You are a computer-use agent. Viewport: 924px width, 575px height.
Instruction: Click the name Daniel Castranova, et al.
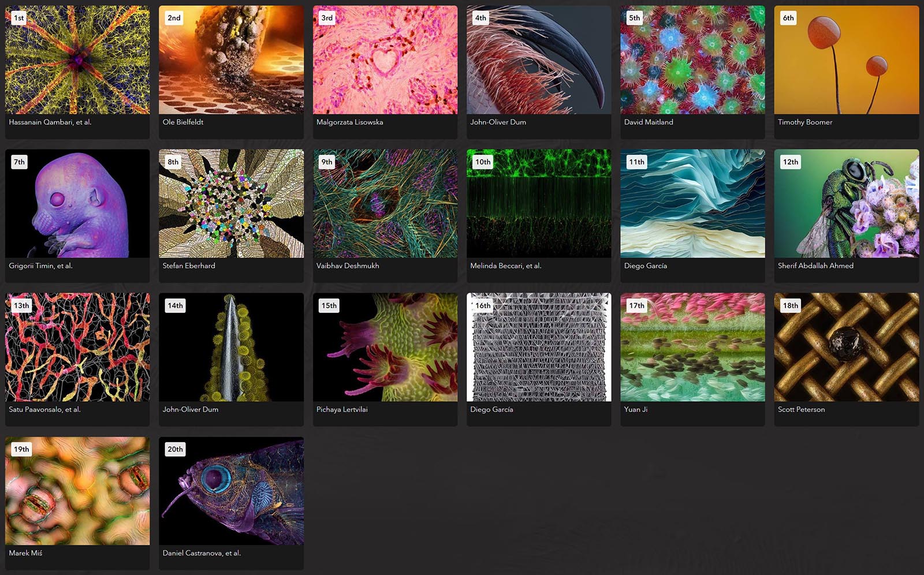point(202,553)
